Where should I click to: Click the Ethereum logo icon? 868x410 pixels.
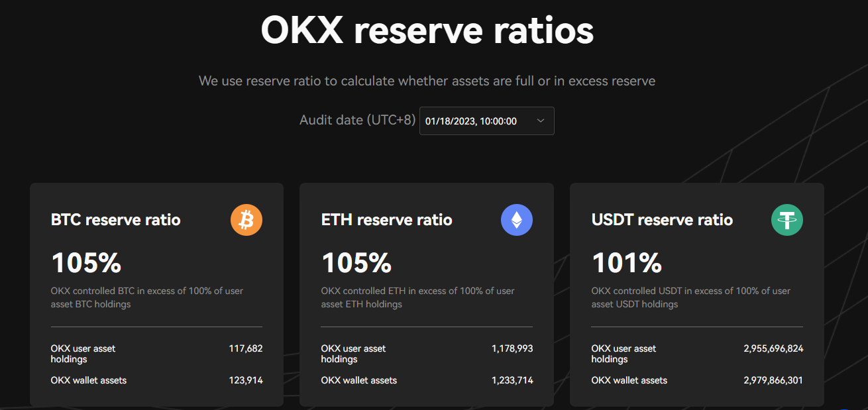pos(517,220)
